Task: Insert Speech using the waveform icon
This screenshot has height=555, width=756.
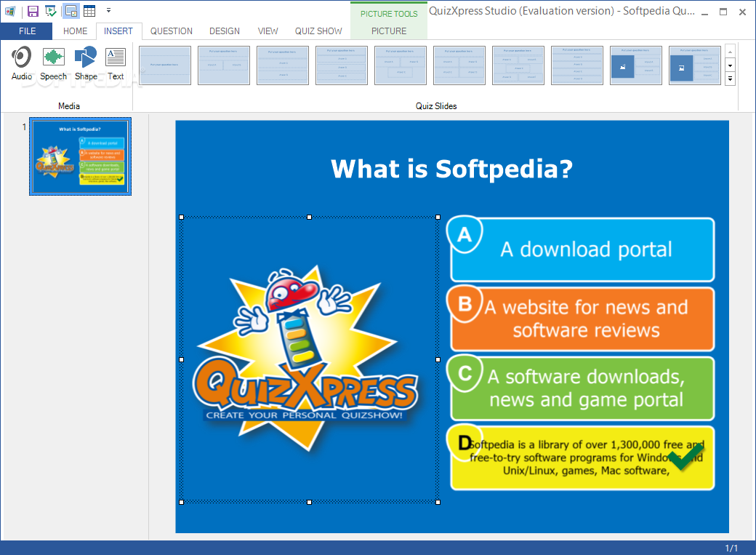Action: point(54,63)
